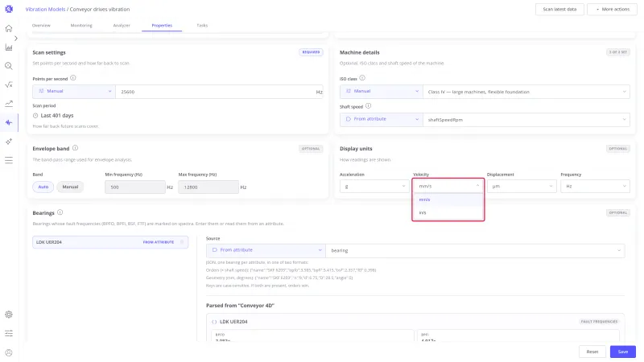Open Acceleration unit dropdown
Screen dimensions: 644x362
click(374, 187)
